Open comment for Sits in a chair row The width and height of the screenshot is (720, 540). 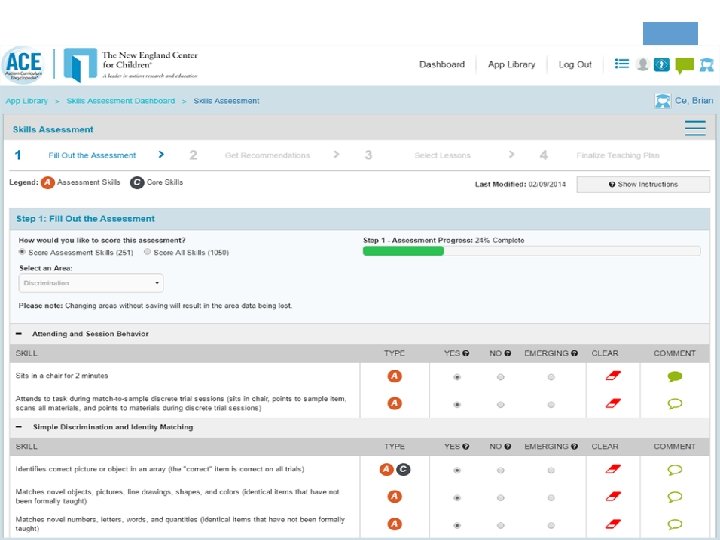click(675, 377)
